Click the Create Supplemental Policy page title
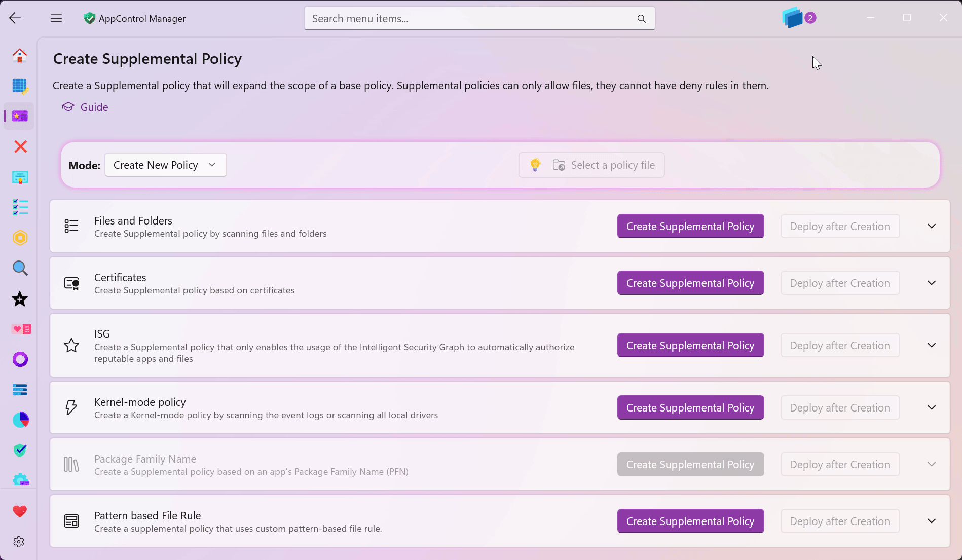 [x=147, y=59]
